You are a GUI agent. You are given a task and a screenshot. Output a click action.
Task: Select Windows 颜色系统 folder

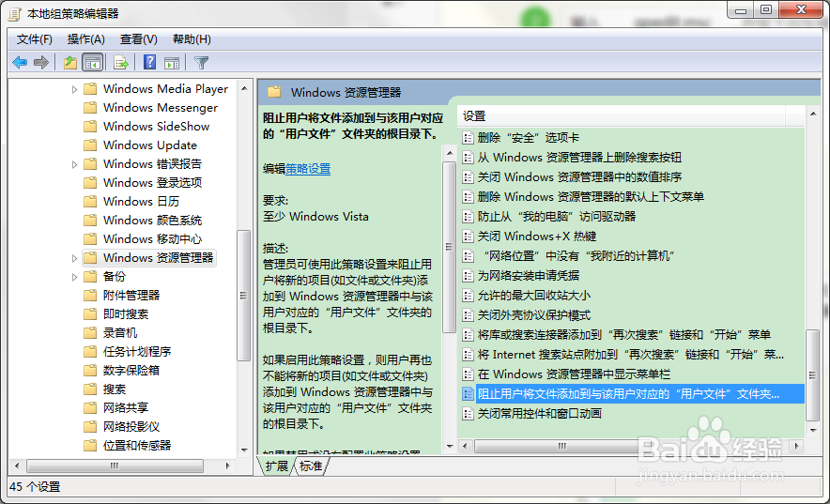152,221
